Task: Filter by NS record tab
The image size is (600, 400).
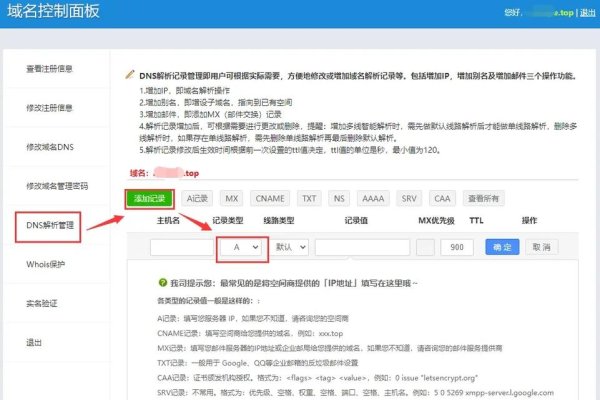Action: (x=339, y=198)
